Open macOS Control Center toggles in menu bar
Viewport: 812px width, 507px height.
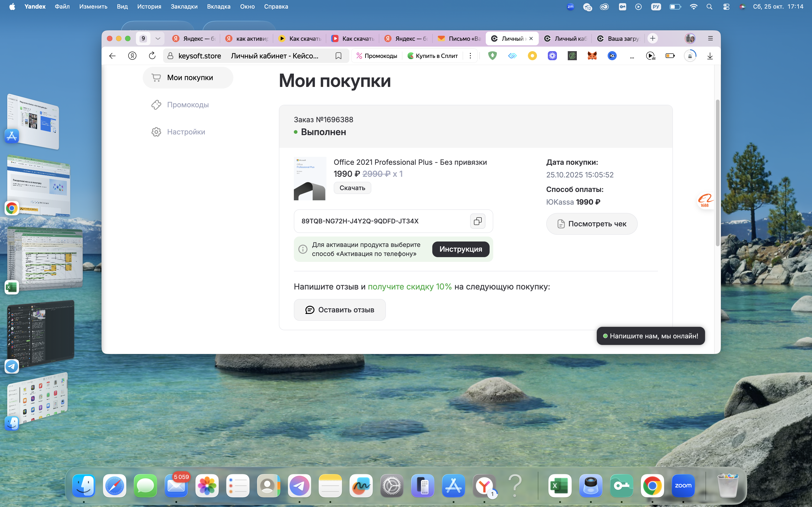pyautogui.click(x=726, y=7)
